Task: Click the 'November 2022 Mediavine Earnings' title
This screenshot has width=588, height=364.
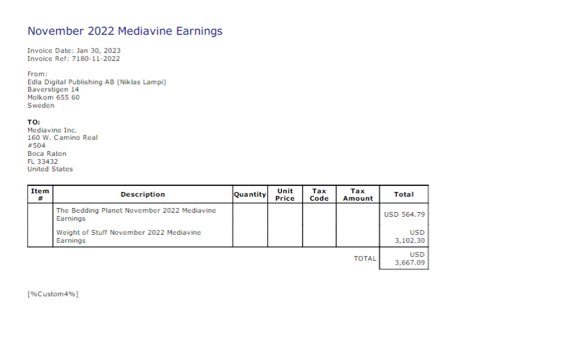Action: point(125,31)
